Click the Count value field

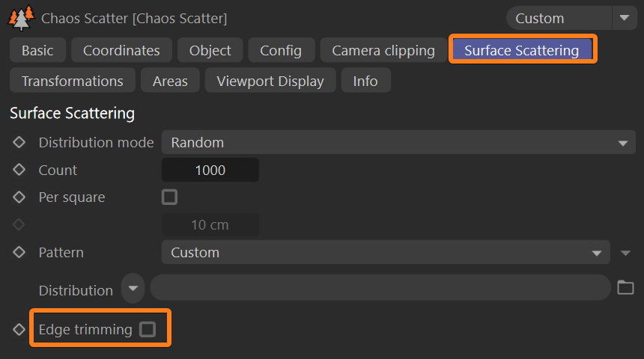pyautogui.click(x=210, y=170)
